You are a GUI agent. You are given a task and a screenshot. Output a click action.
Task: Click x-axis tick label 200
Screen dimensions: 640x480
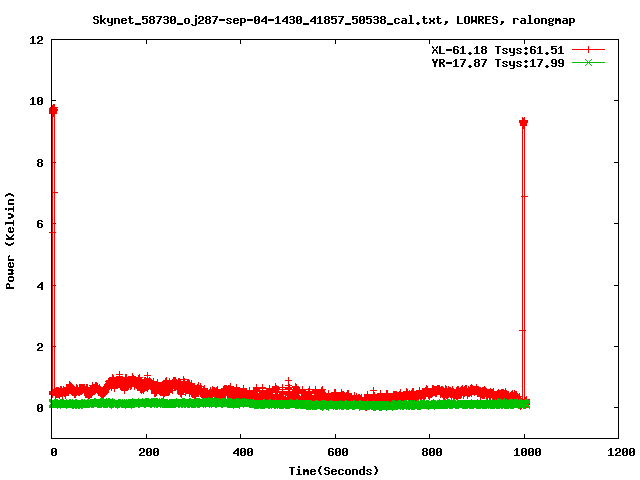pos(149,452)
